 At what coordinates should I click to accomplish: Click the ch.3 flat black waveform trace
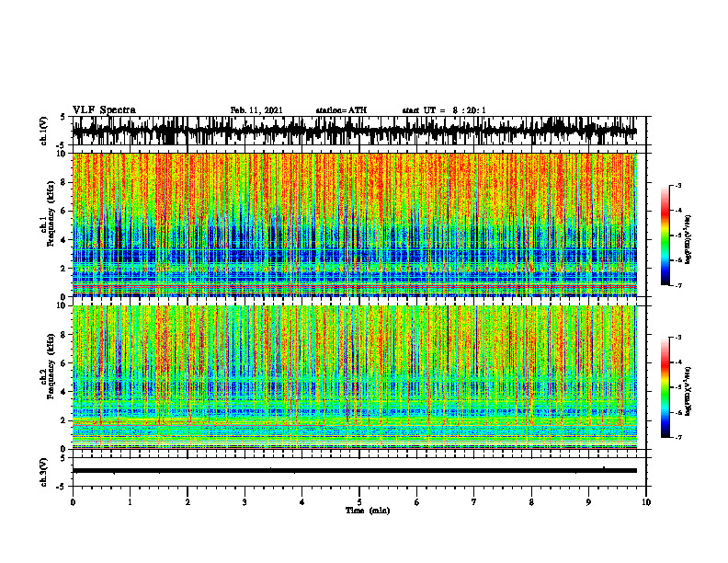click(355, 471)
